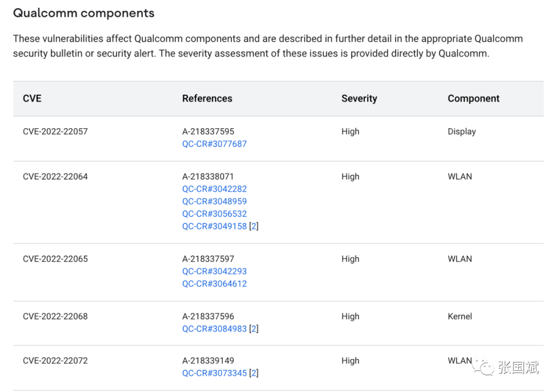557x392 pixels.
Task: Click the [2] link beside QC-CR#3084983
Action: [x=254, y=329]
